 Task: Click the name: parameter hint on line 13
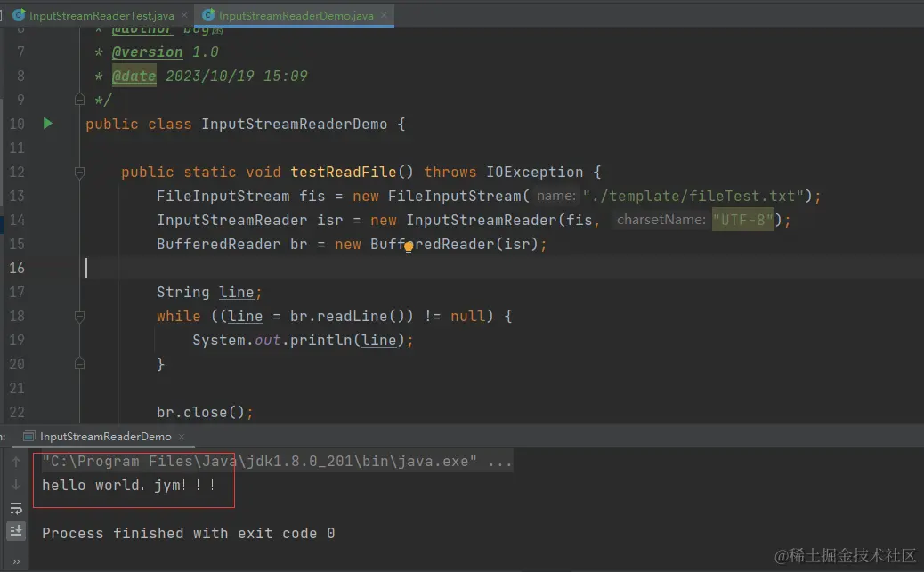[555, 196]
